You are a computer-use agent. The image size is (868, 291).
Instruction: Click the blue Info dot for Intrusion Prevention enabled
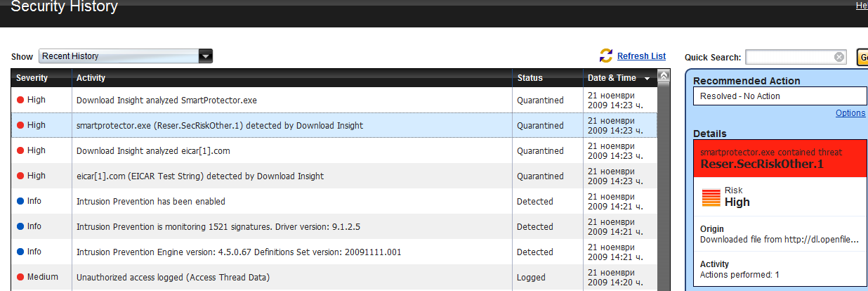(20, 201)
